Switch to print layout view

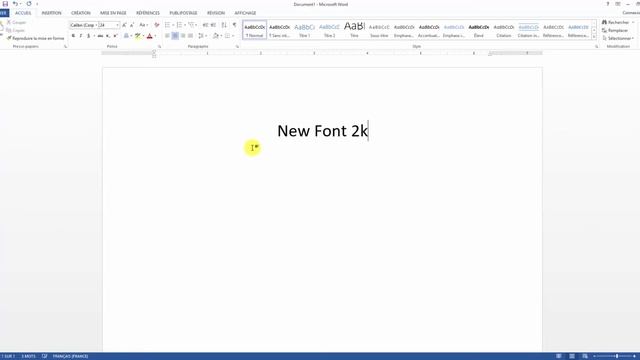(572, 356)
